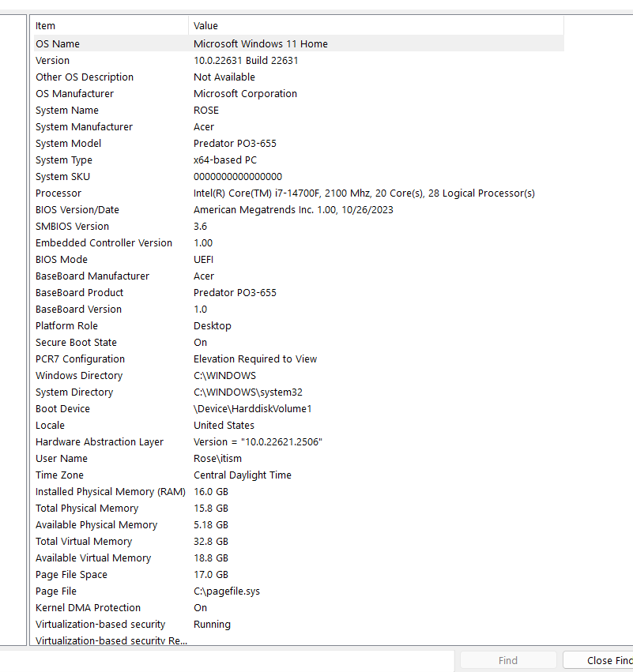
Task: Click '\Device\HarddiskVolume1' value
Action: (253, 408)
